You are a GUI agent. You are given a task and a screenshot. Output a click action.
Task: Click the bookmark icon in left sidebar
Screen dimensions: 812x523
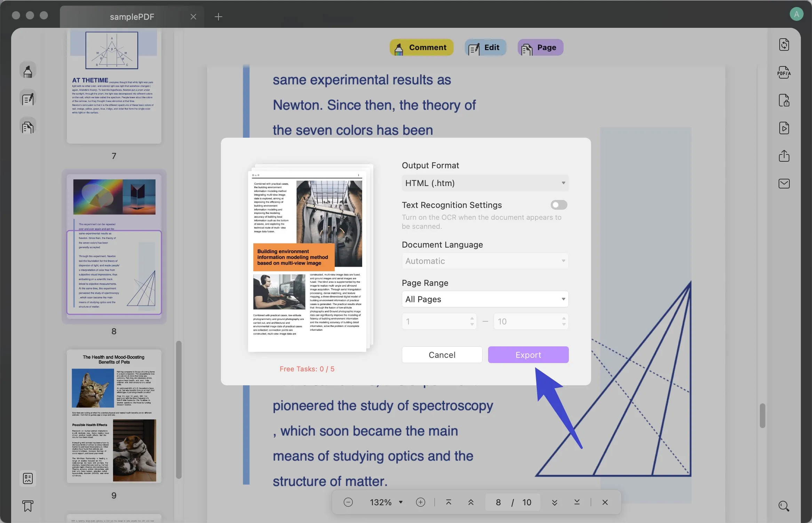tap(28, 506)
